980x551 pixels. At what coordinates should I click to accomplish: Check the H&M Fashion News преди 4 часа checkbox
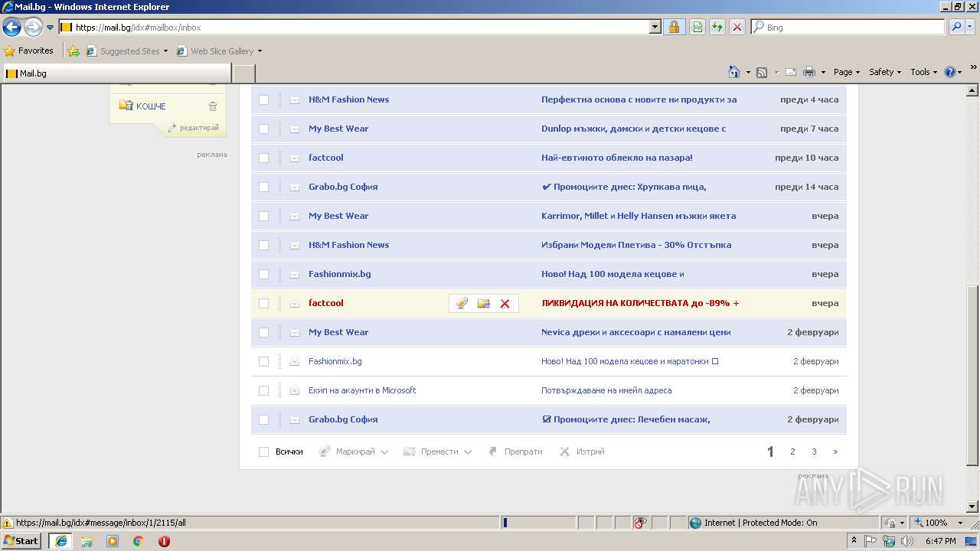263,99
